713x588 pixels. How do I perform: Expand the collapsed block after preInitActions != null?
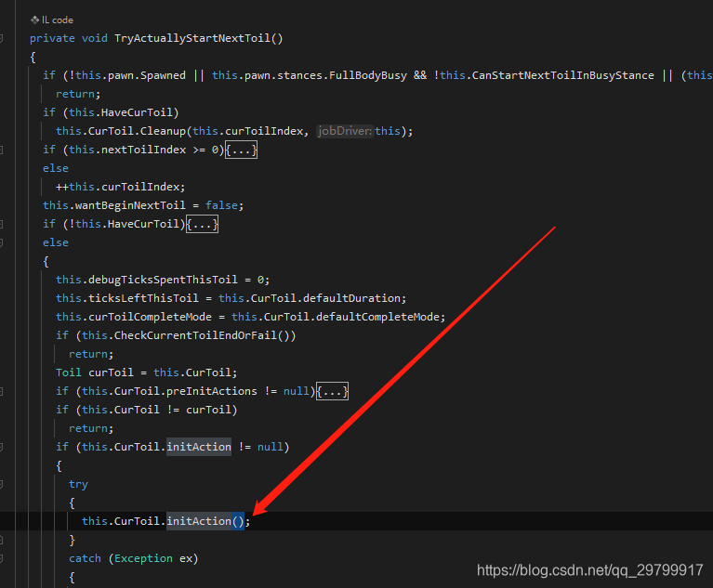click(x=333, y=391)
